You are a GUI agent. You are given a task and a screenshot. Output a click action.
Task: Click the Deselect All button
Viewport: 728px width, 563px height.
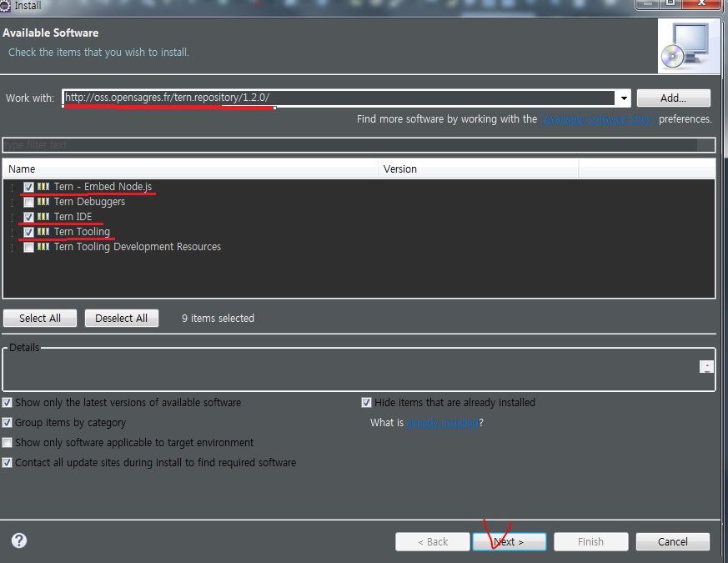(x=121, y=318)
